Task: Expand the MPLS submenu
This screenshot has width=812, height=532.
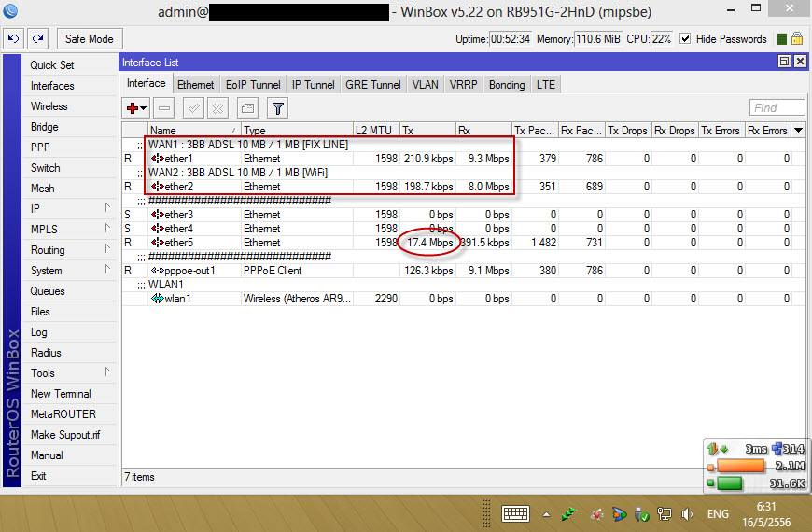Action: (x=107, y=229)
